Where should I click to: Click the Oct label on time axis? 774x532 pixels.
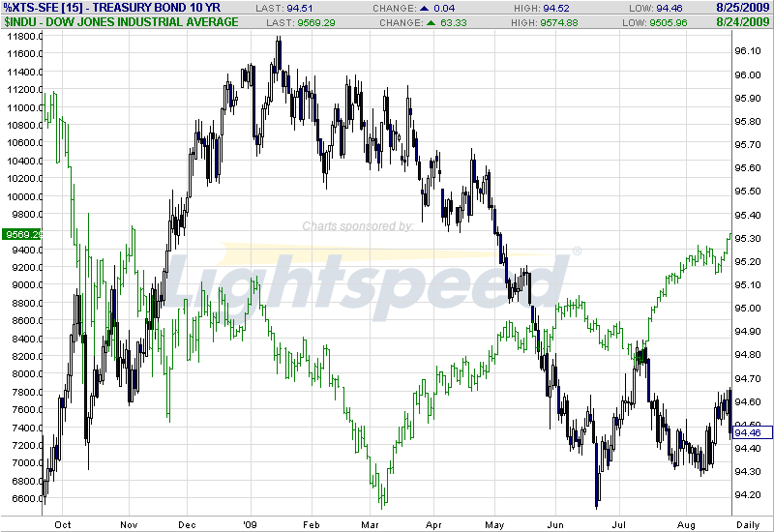point(63,524)
